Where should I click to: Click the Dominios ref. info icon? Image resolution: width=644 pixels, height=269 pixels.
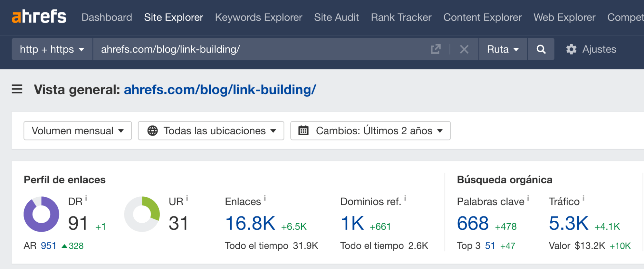(405, 198)
